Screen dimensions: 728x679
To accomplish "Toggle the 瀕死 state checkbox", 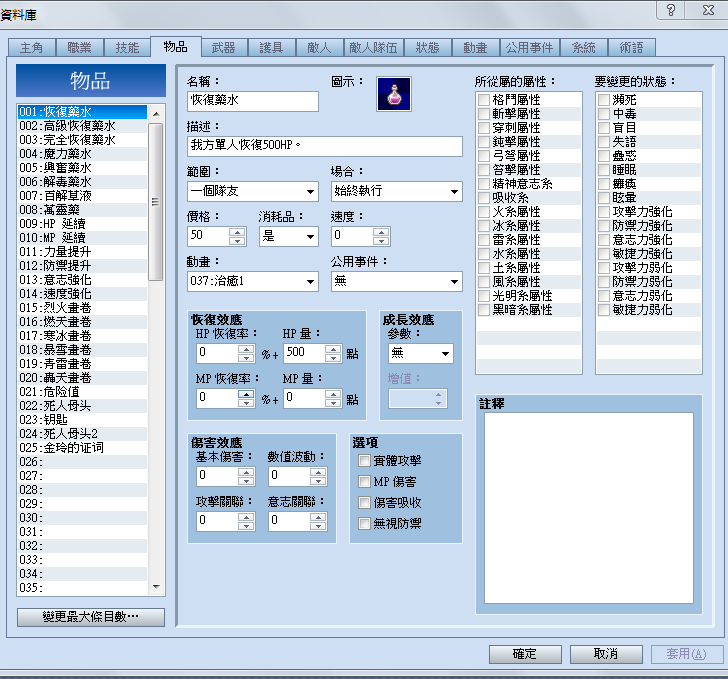I will [604, 100].
